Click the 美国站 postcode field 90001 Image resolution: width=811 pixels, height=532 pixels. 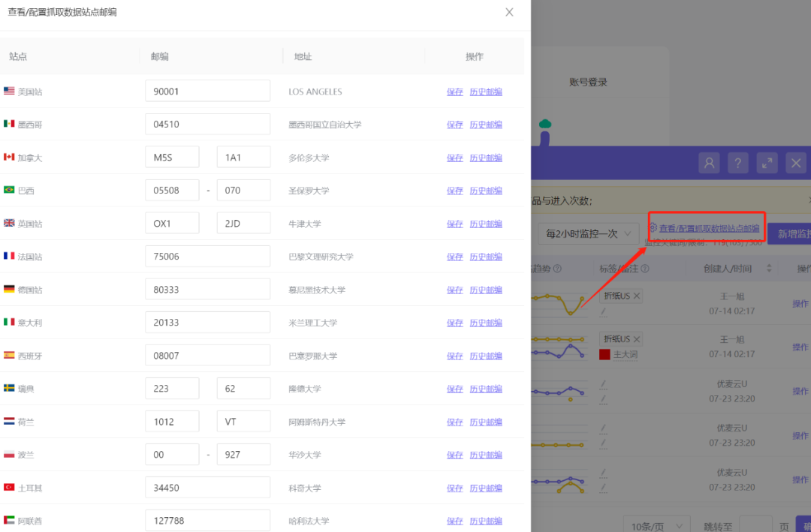208,91
